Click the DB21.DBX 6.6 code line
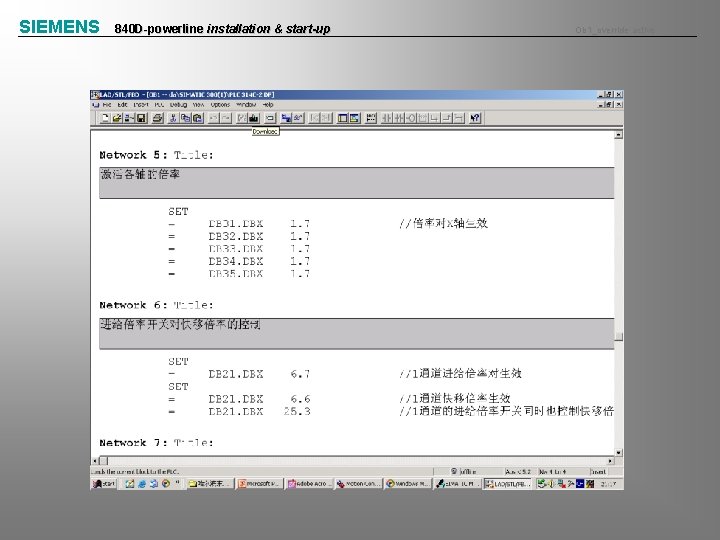 [239, 399]
